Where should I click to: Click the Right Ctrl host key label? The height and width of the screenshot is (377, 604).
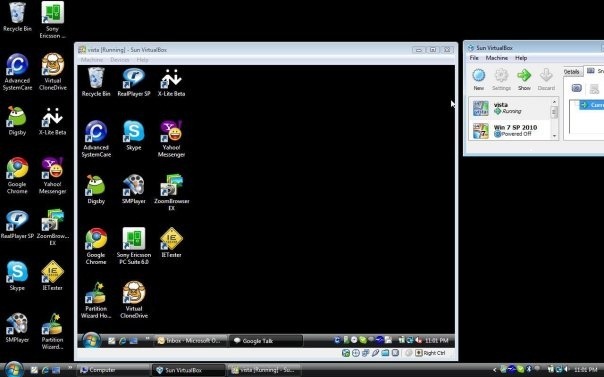point(434,353)
